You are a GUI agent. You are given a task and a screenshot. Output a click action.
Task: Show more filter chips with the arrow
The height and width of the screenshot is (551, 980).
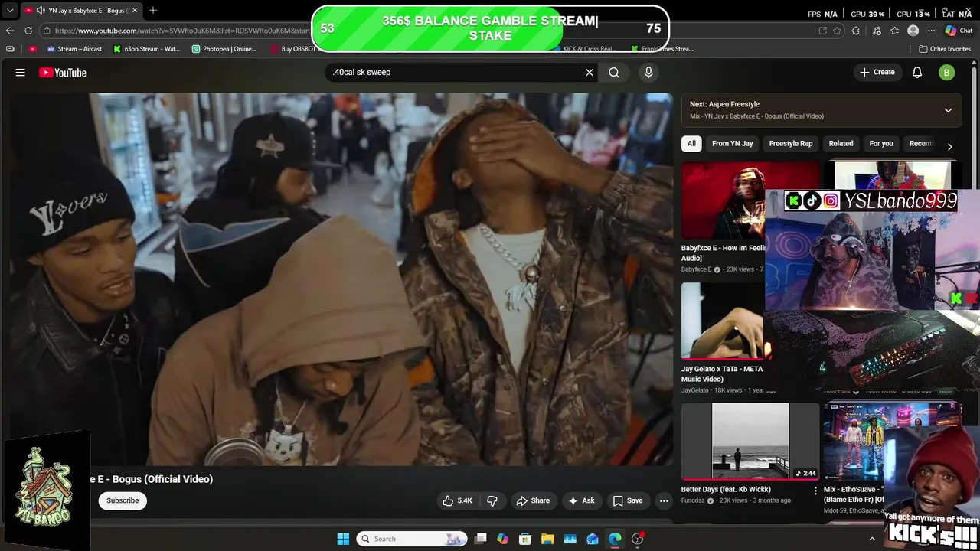click(949, 146)
